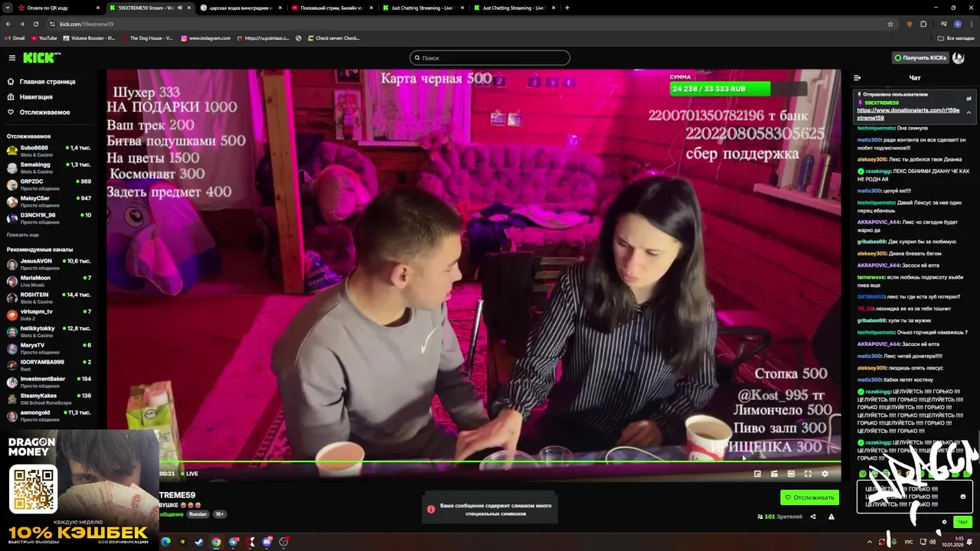
Task: Open recommended channel InvestmentBaker
Action: tap(49, 382)
